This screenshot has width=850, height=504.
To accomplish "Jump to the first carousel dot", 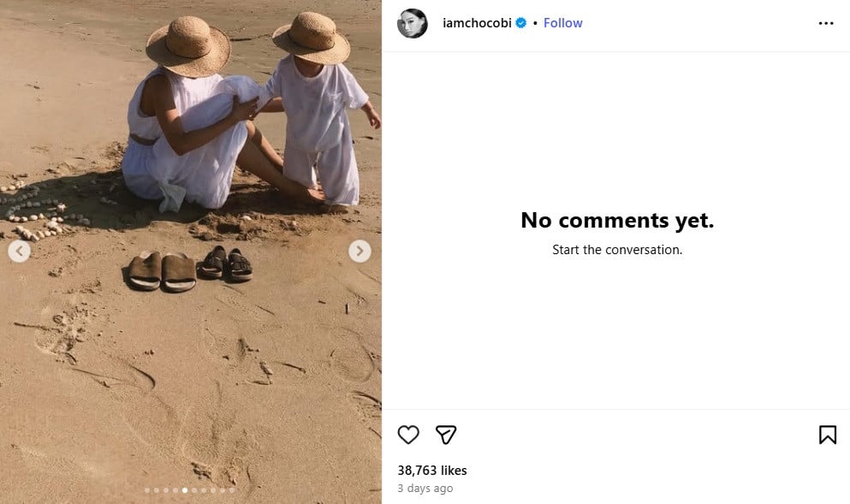I will 147,490.
